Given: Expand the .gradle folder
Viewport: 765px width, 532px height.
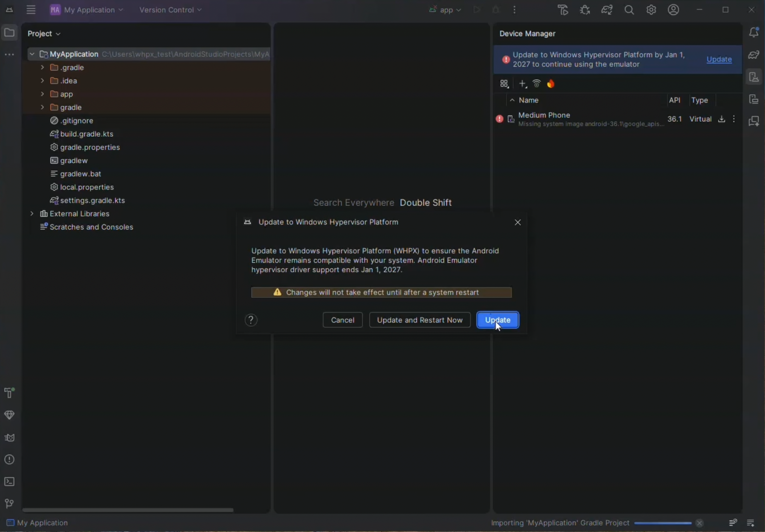Looking at the screenshot, I should pos(42,67).
